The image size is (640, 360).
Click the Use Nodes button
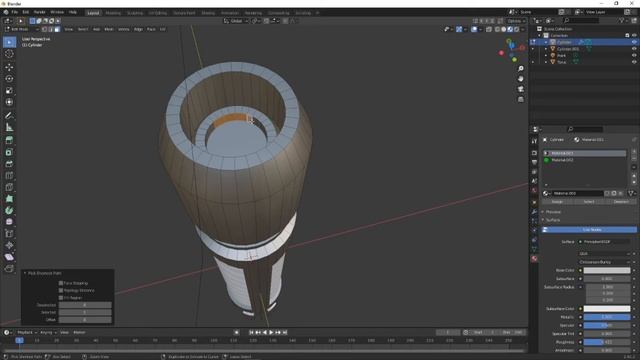pos(589,230)
